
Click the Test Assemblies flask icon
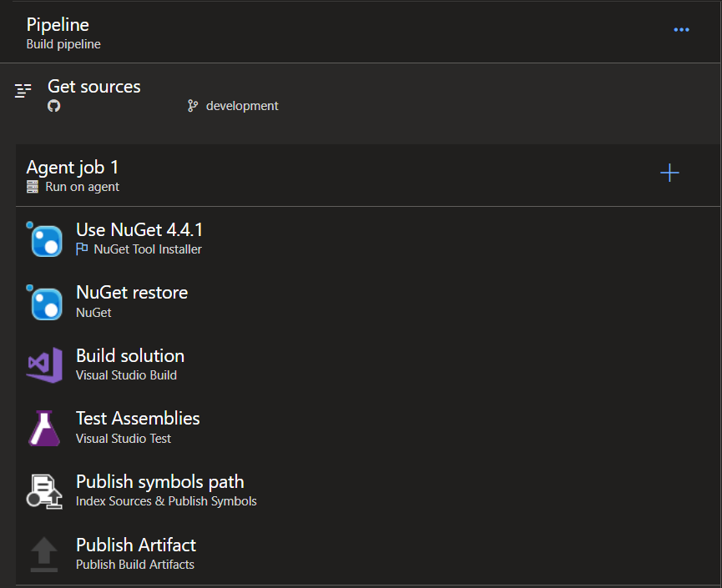(x=44, y=428)
